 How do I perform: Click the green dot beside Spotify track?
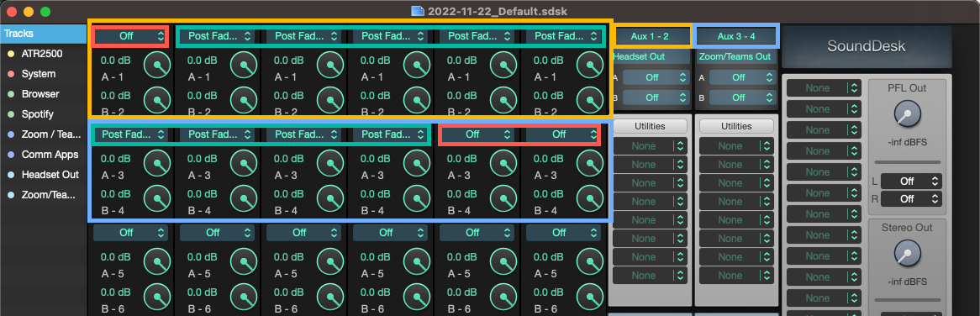10,114
